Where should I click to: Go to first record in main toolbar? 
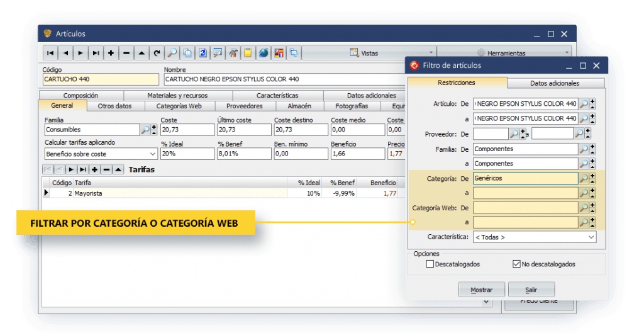coord(50,53)
